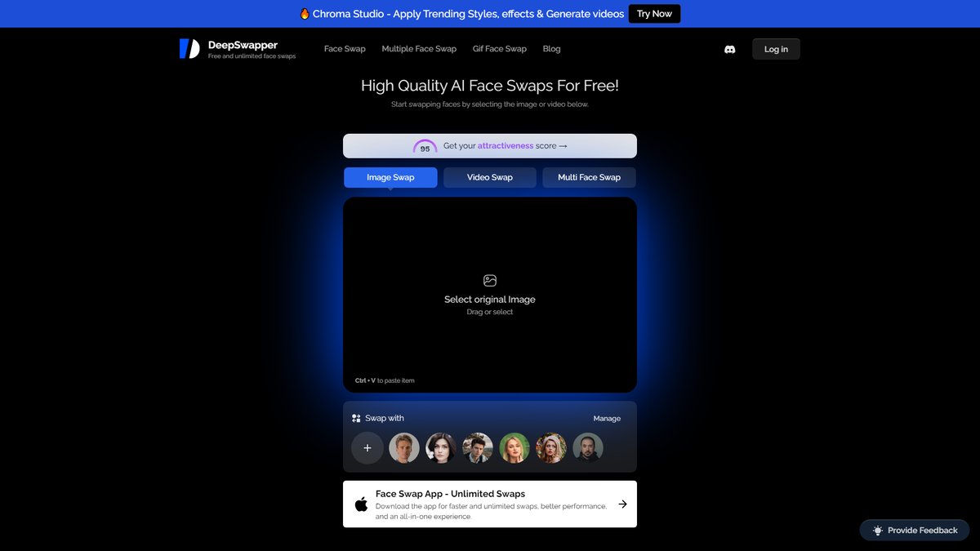Open the Provide Feedback button

915,531
